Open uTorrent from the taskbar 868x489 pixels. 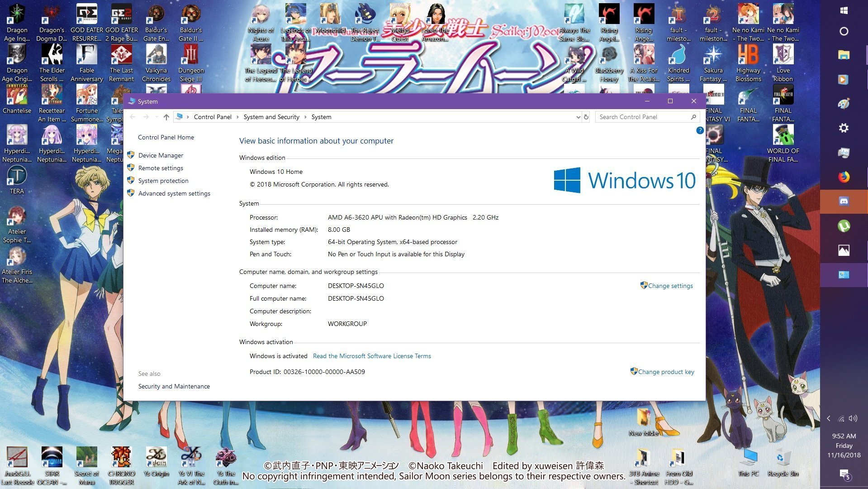click(844, 226)
